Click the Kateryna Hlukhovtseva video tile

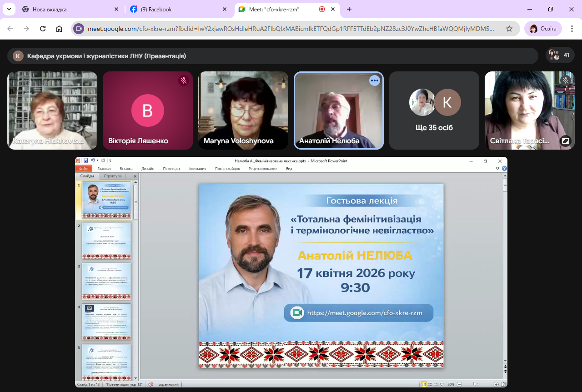click(52, 111)
